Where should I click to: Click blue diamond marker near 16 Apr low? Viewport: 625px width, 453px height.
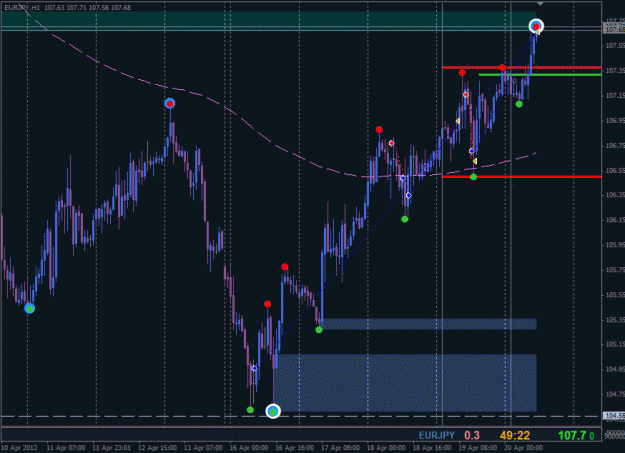pos(254,368)
